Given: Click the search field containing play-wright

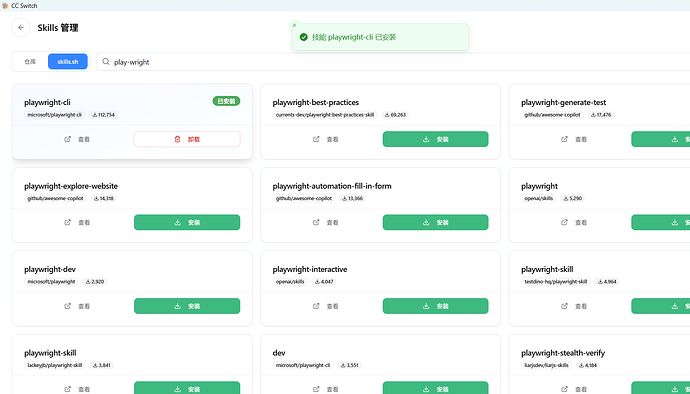Looking at the screenshot, I should (x=393, y=62).
